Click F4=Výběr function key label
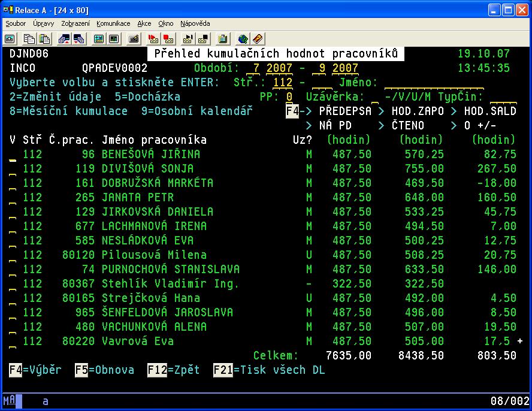The width and height of the screenshot is (532, 411). [35, 370]
